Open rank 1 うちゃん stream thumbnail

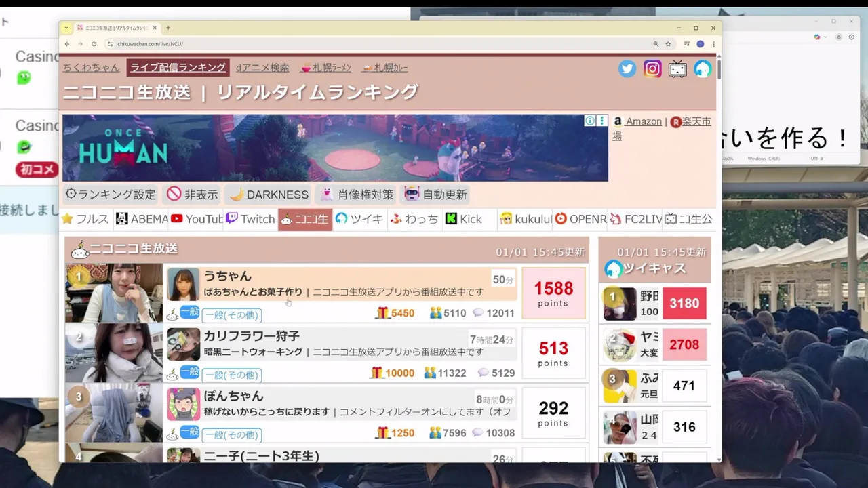pyautogui.click(x=114, y=293)
